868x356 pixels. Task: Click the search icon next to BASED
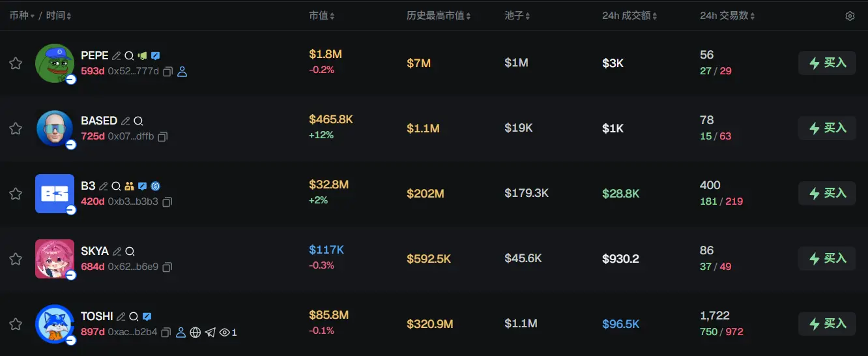tap(138, 121)
